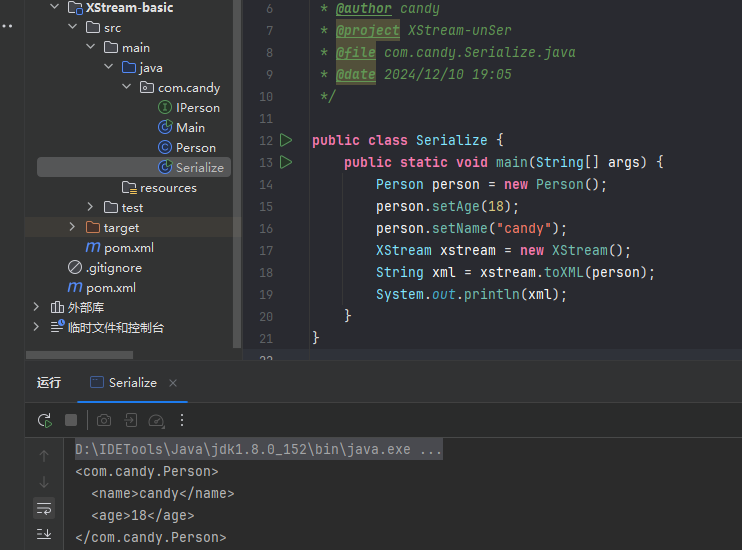Expand the 外部库 node
Screen dimensions: 742x550
(36, 307)
